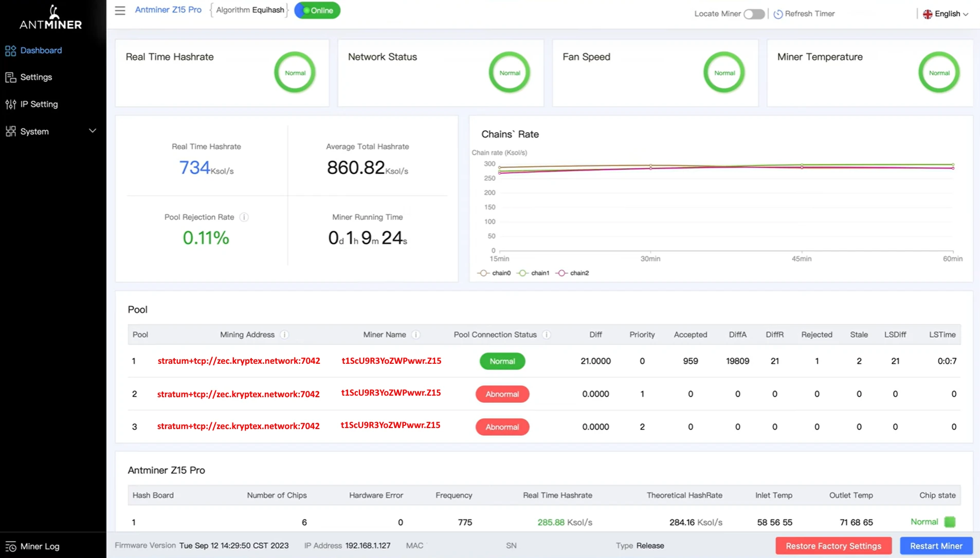980x558 pixels.
Task: Click Restore Factory Settings button
Action: [833, 546]
